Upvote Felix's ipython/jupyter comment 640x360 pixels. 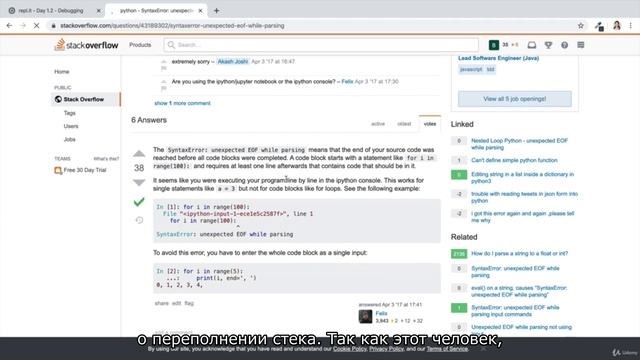pyautogui.click(x=164, y=82)
